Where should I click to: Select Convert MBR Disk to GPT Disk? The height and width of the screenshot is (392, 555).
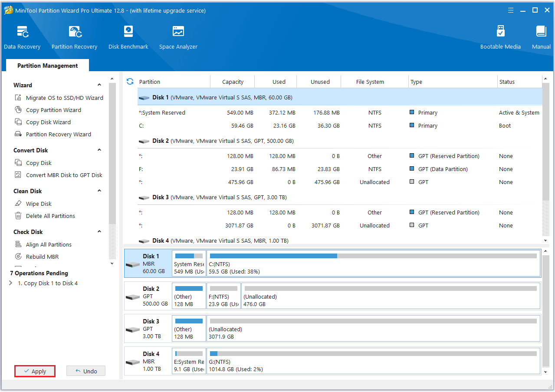tap(59, 175)
